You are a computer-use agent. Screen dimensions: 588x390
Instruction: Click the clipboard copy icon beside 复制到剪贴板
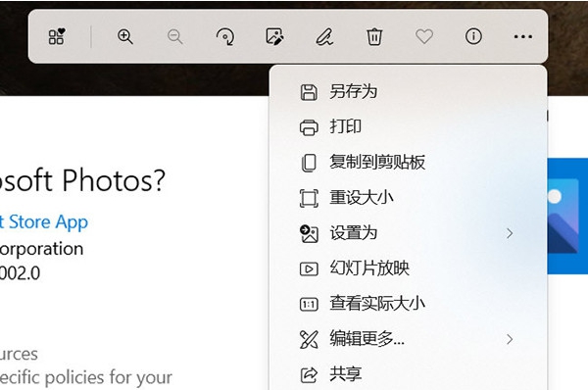[x=309, y=163]
